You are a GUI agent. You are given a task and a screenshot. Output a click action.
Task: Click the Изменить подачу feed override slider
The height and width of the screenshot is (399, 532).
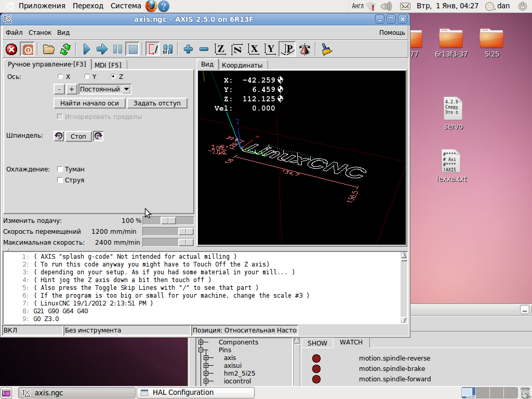click(168, 221)
